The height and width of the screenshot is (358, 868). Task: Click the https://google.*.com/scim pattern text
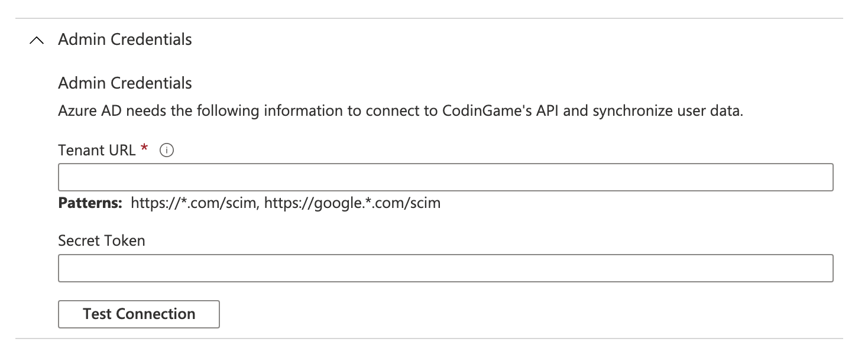coord(352,204)
